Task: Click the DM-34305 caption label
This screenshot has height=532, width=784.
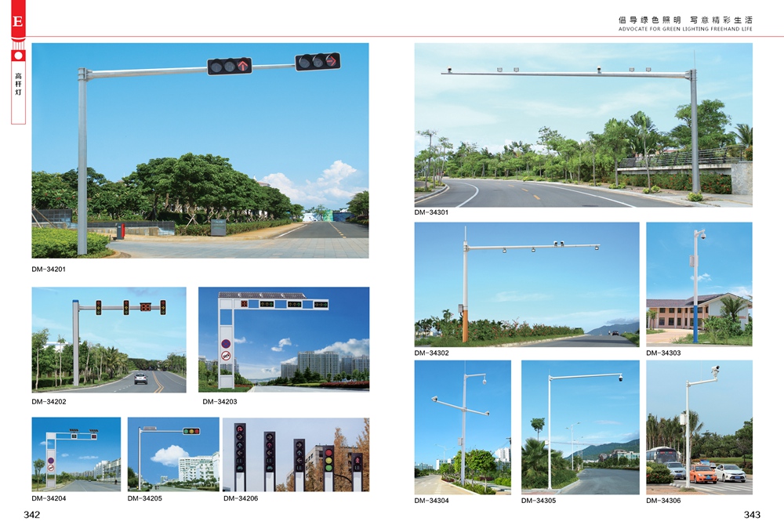Action: click(x=539, y=501)
